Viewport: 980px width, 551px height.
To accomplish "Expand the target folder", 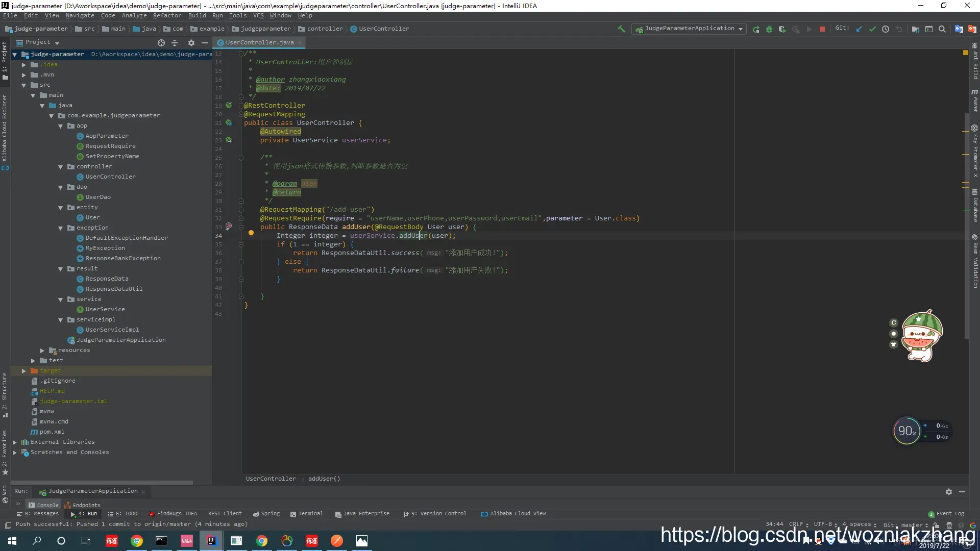I will 23,371.
